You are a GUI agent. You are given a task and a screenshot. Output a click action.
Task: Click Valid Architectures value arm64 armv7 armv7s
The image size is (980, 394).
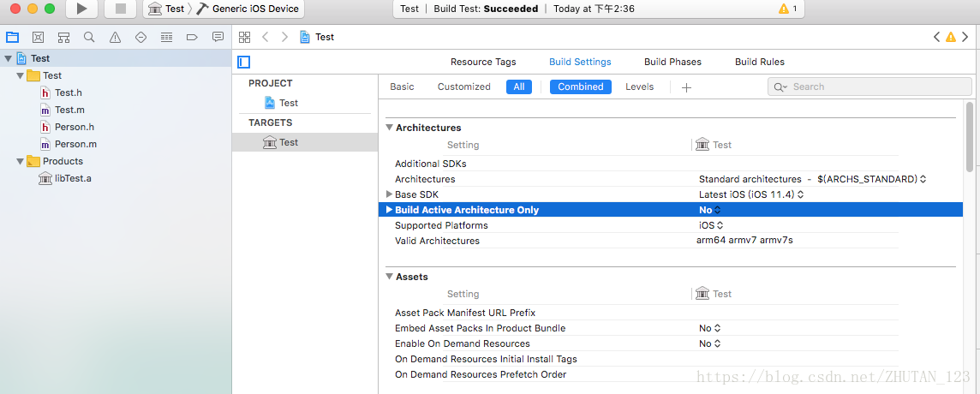pos(744,240)
